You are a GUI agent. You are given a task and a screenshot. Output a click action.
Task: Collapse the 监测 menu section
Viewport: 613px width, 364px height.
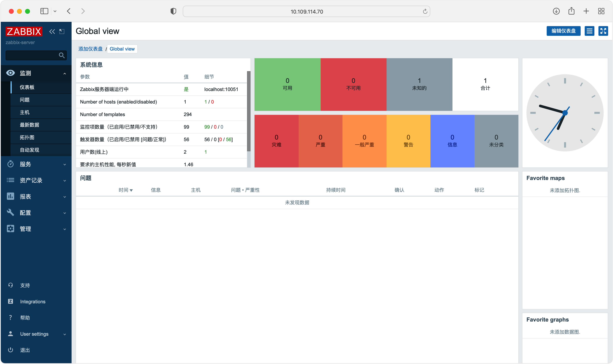pyautogui.click(x=64, y=73)
